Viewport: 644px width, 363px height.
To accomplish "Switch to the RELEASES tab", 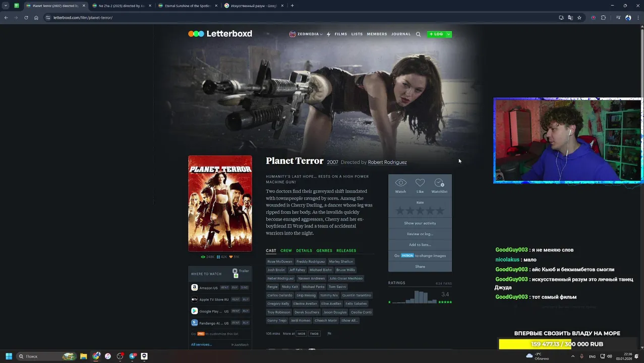I will [346, 251].
